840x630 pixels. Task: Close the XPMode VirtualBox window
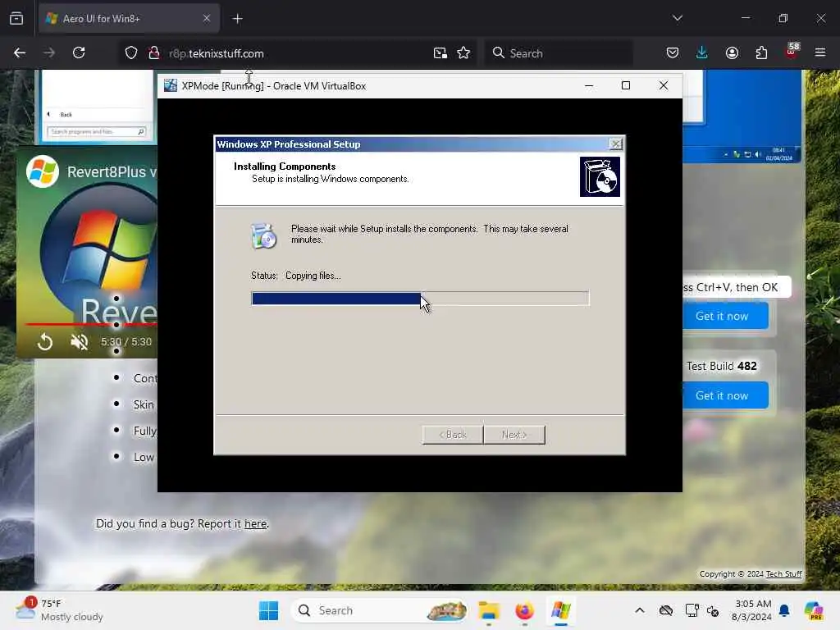click(x=663, y=85)
